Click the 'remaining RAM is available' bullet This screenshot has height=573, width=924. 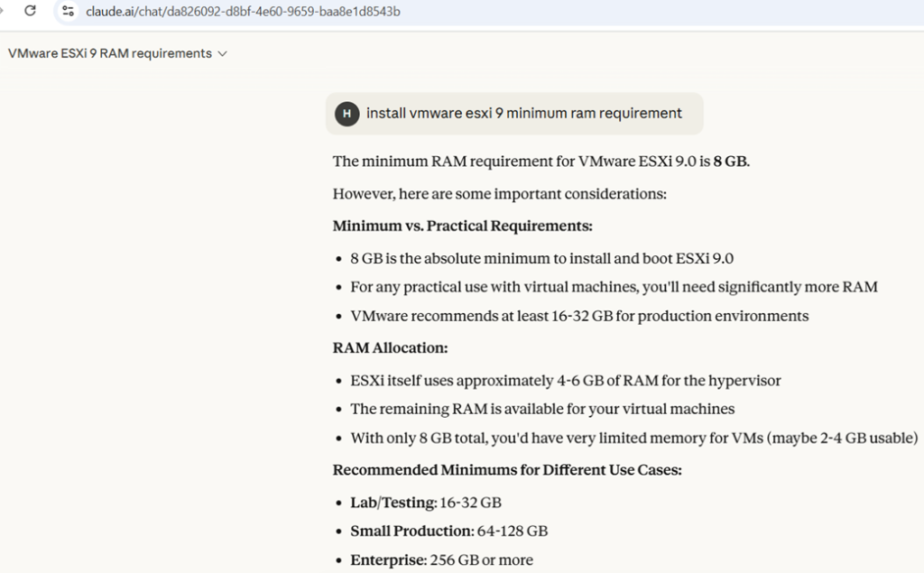click(541, 410)
